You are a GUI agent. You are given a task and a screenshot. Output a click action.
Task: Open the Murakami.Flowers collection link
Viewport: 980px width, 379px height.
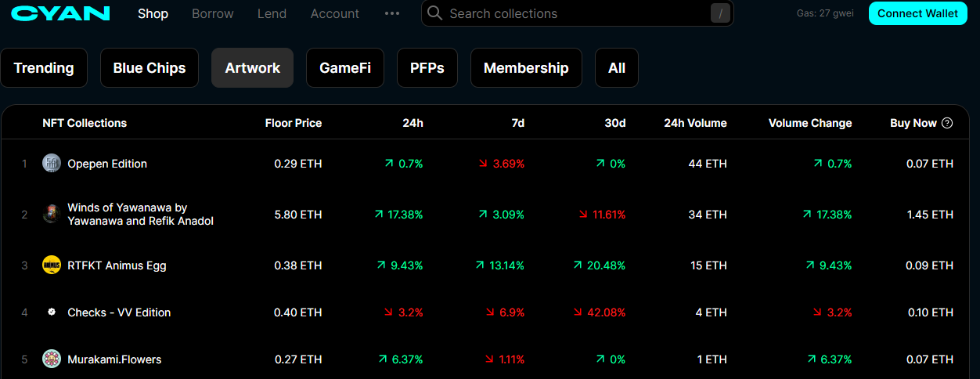(114, 359)
